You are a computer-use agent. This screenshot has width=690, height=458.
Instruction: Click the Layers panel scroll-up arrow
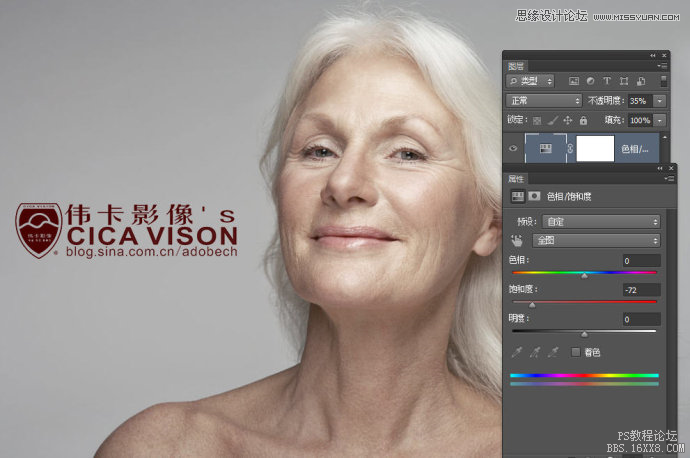pos(664,138)
